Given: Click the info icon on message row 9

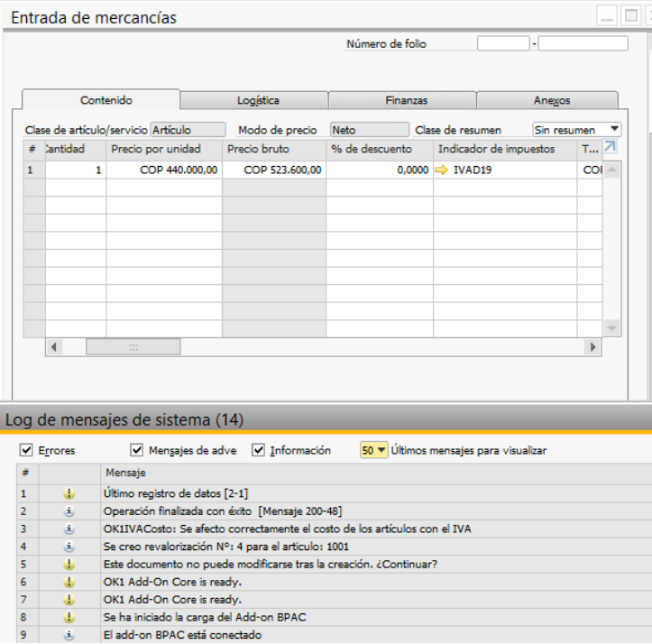Looking at the screenshot, I should [69, 635].
